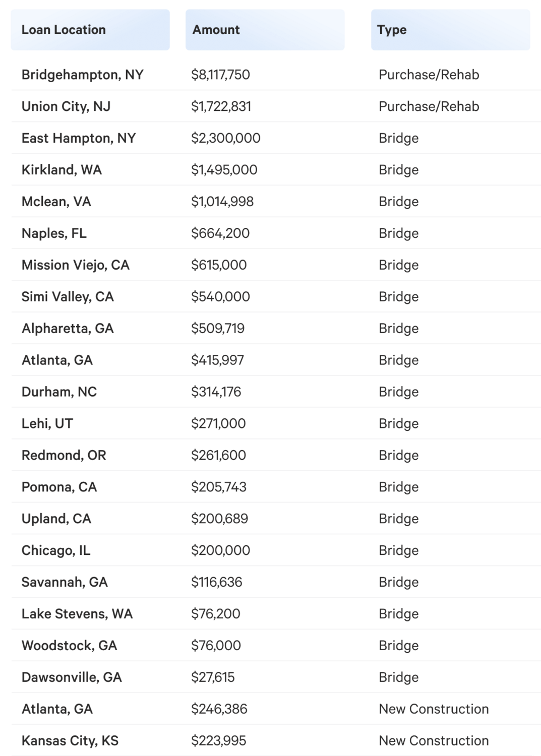Select the Union City, NJ row
541x756 pixels.
coord(66,106)
